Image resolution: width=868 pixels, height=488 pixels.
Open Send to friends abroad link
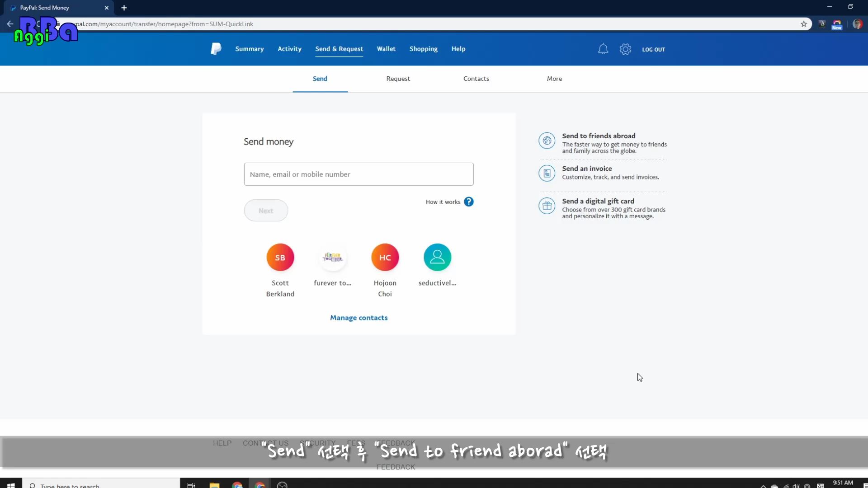(599, 136)
